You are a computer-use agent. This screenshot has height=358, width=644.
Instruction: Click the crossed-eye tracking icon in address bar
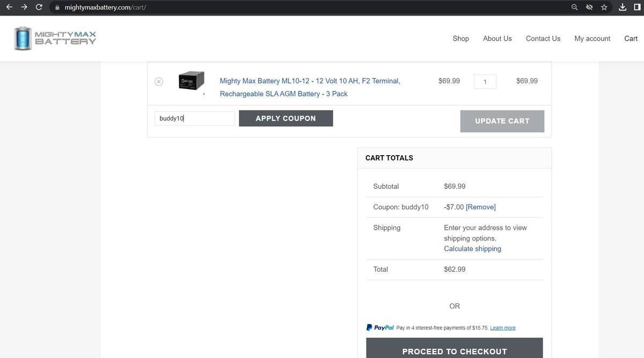click(x=589, y=7)
